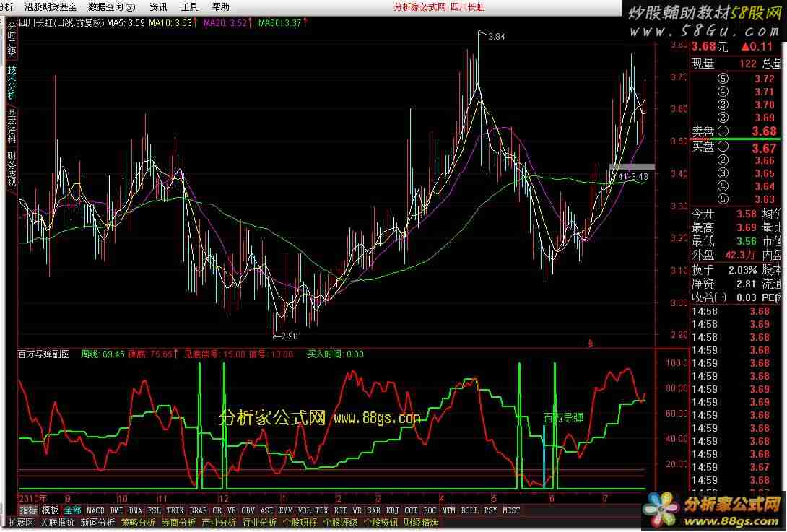Viewport: 787px width, 532px height.
Task: Switch to the FSL indicator
Action: 155,510
